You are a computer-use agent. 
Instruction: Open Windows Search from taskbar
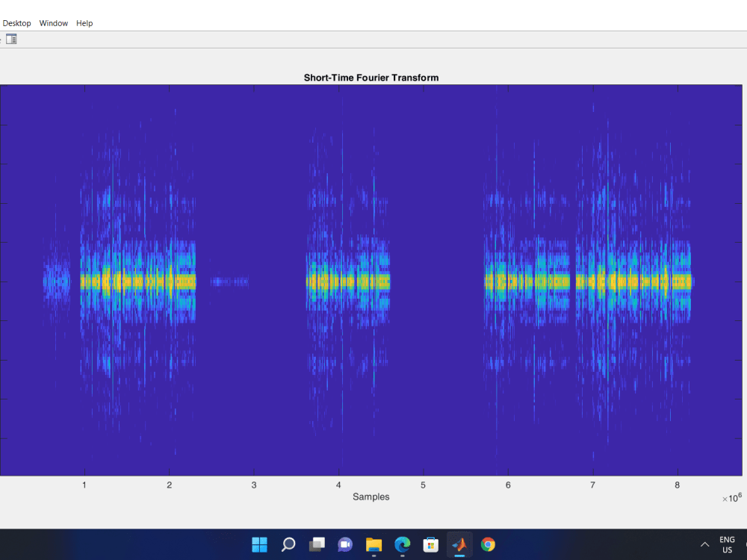[288, 544]
